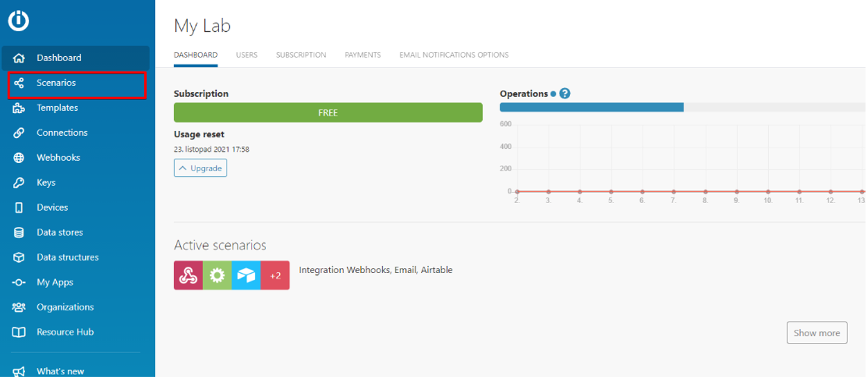Open the Connections link icon
The height and width of the screenshot is (378, 868).
click(x=19, y=132)
